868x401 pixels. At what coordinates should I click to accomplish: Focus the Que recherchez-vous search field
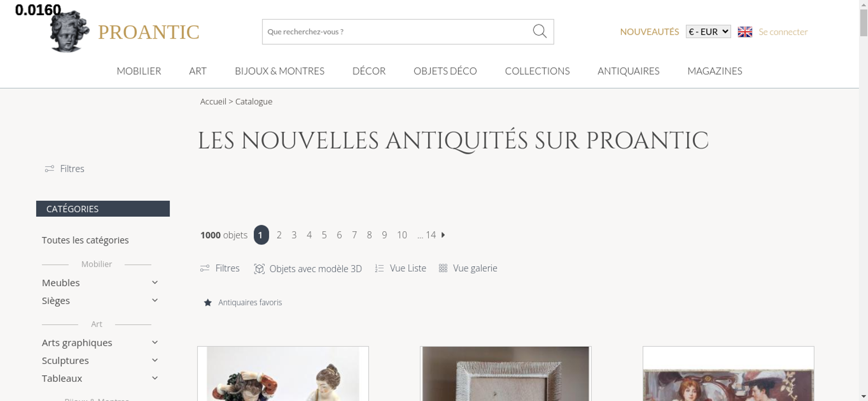[x=397, y=32]
